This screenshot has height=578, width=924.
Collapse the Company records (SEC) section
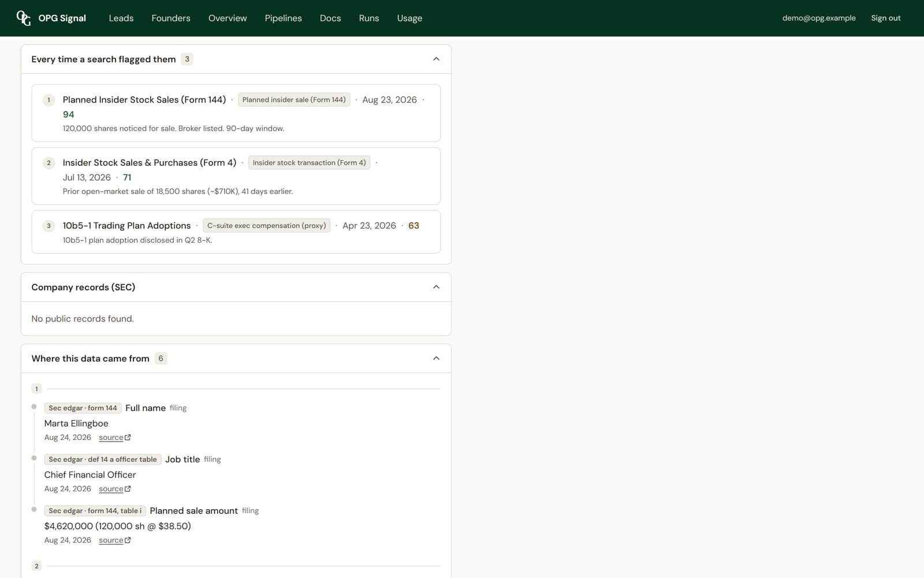[436, 287]
